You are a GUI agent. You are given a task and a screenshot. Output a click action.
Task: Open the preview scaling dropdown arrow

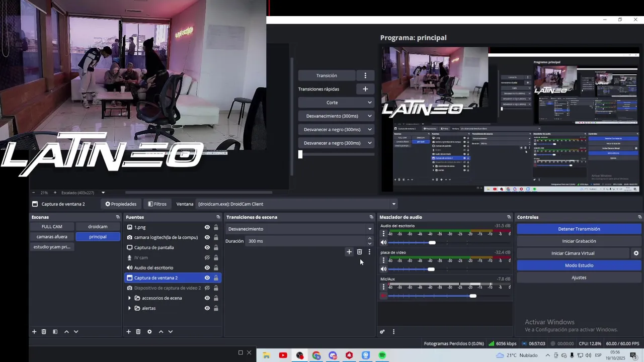point(103,193)
